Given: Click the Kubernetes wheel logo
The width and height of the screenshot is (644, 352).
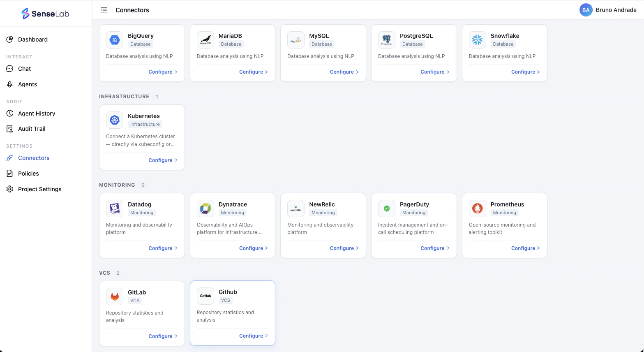Looking at the screenshot, I should click(x=115, y=120).
